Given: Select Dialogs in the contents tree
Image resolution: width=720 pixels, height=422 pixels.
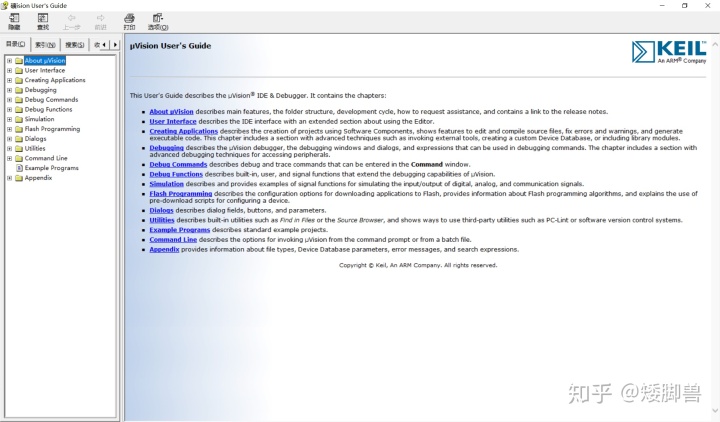Looking at the screenshot, I should click(x=35, y=139).
